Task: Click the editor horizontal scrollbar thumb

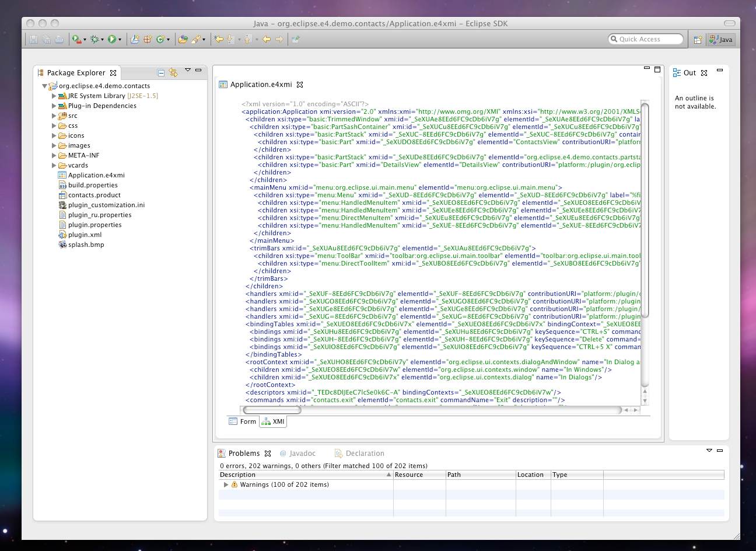Action: point(272,410)
